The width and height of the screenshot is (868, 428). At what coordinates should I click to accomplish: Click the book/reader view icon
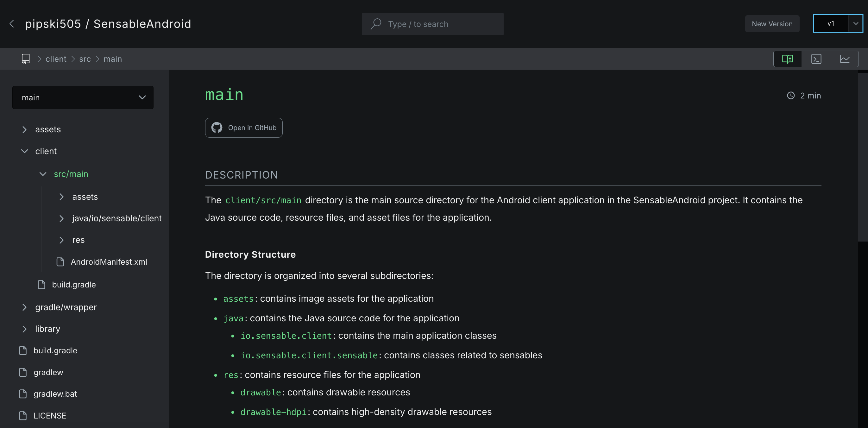coord(788,59)
